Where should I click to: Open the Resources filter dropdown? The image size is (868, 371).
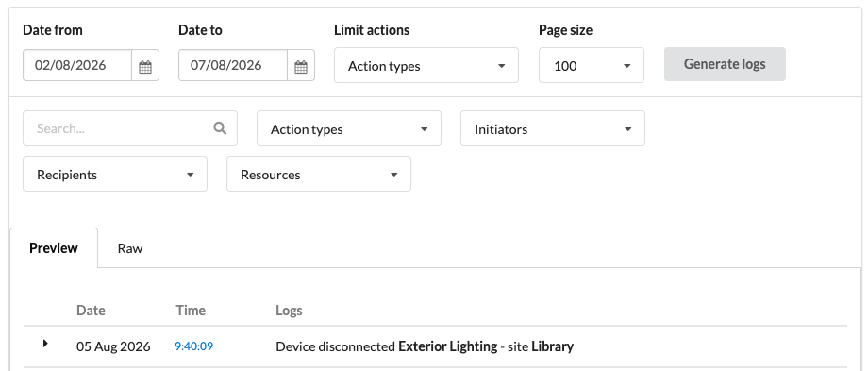[x=319, y=174]
